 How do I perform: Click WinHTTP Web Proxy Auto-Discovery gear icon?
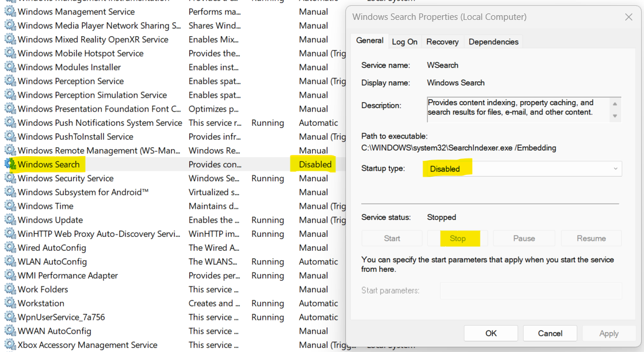tap(11, 234)
